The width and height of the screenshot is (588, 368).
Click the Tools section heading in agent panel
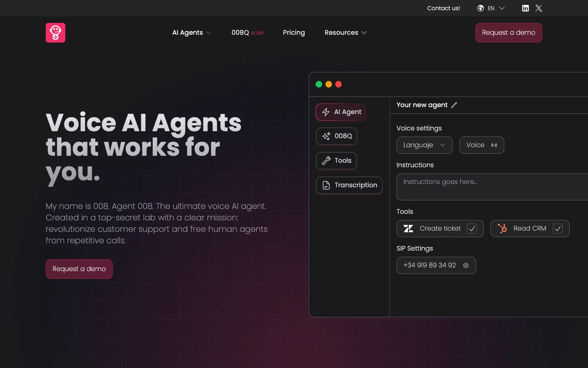coord(405,212)
